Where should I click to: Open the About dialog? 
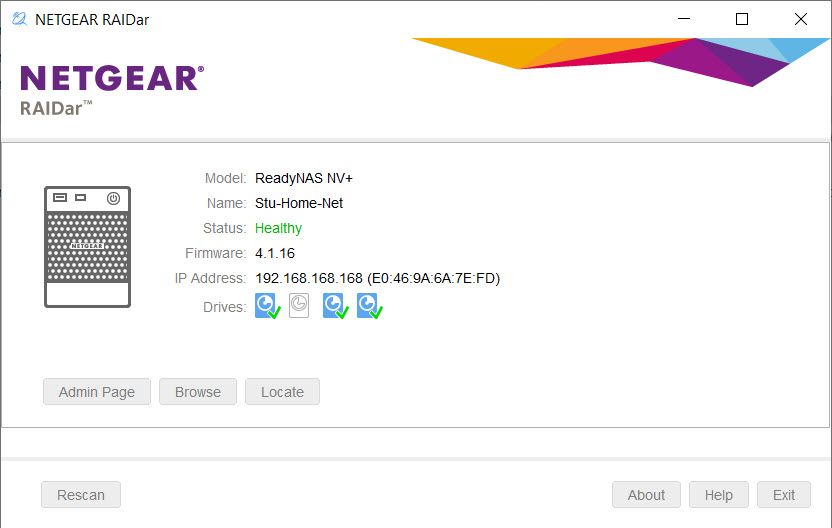point(646,495)
